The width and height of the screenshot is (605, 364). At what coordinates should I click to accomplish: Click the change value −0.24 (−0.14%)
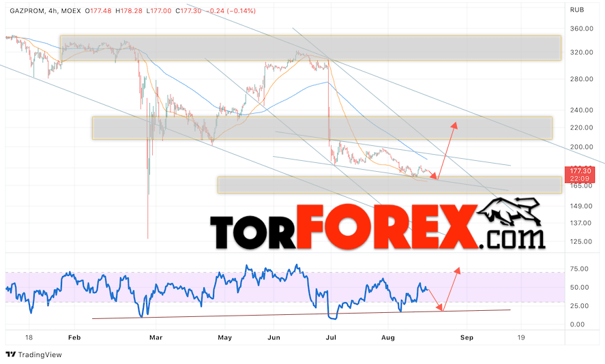(231, 11)
